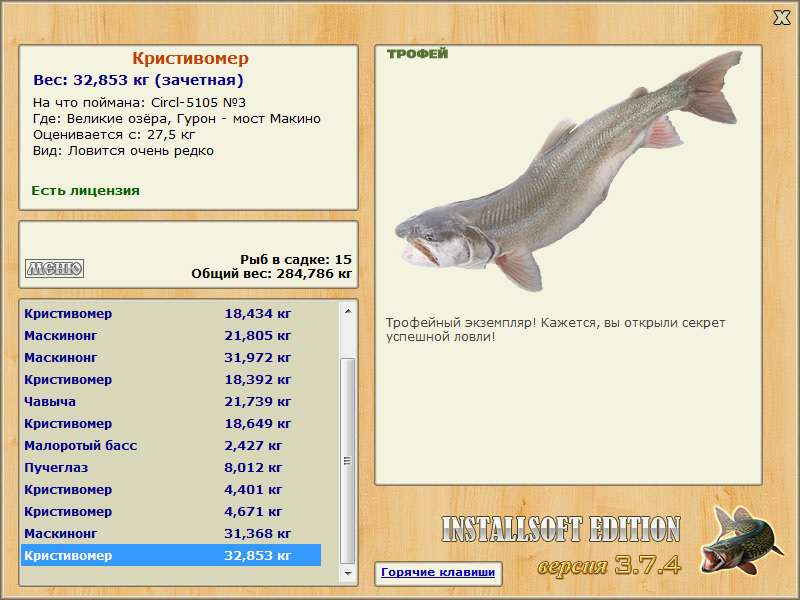Click the scroll up arrow of fish list
This screenshot has height=600, width=800.
pyautogui.click(x=348, y=311)
